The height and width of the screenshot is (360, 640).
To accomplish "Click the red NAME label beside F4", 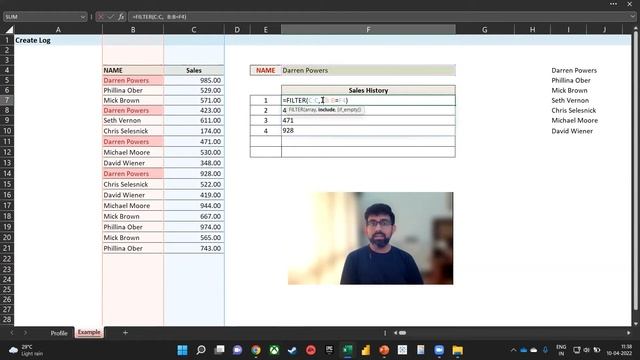I will pyautogui.click(x=265, y=70).
